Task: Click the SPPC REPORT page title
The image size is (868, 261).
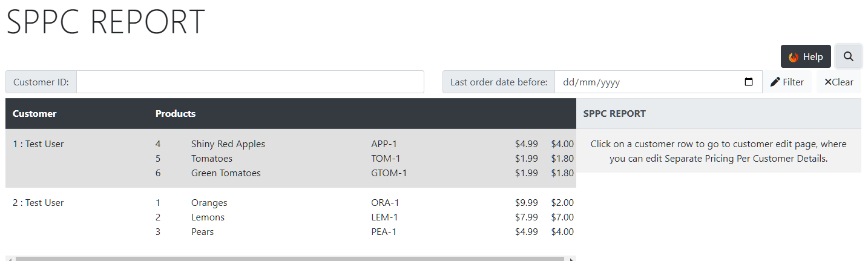Action: (x=105, y=22)
